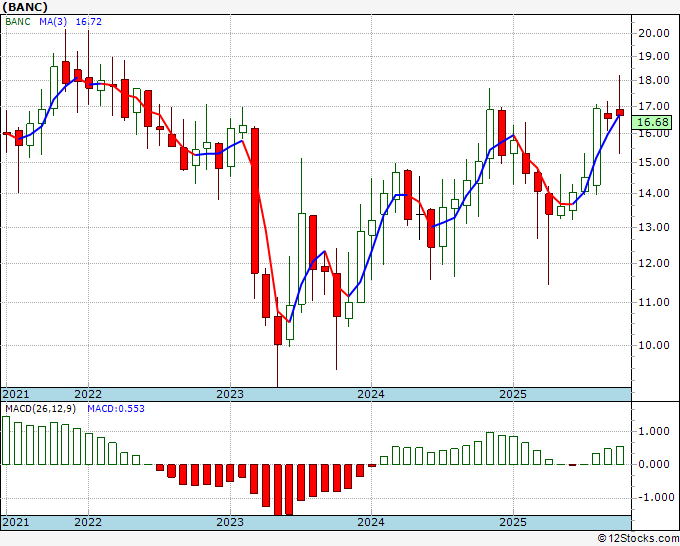
Task: Click the 11.00 price axis label
Action: (653, 302)
